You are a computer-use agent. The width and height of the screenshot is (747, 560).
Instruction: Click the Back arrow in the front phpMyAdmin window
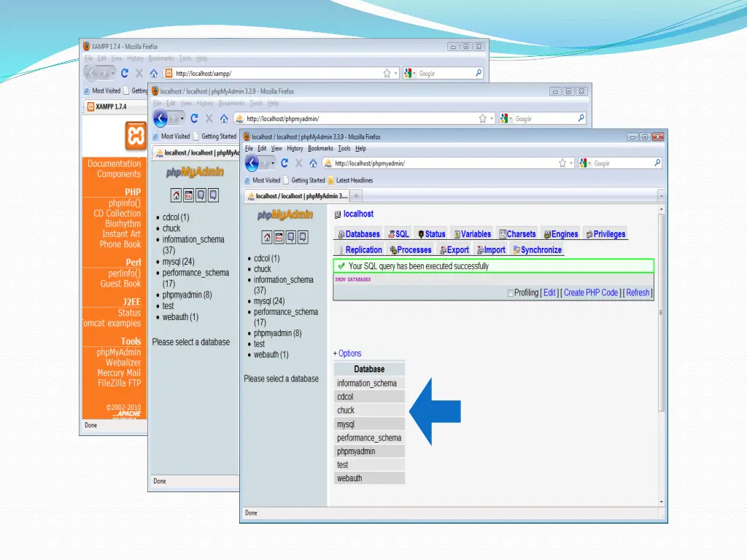click(252, 163)
